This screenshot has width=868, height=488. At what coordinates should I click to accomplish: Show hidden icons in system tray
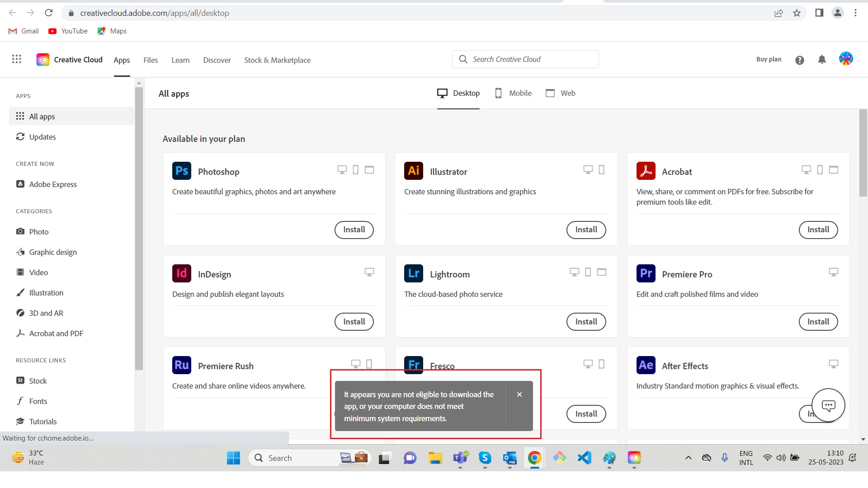click(688, 458)
